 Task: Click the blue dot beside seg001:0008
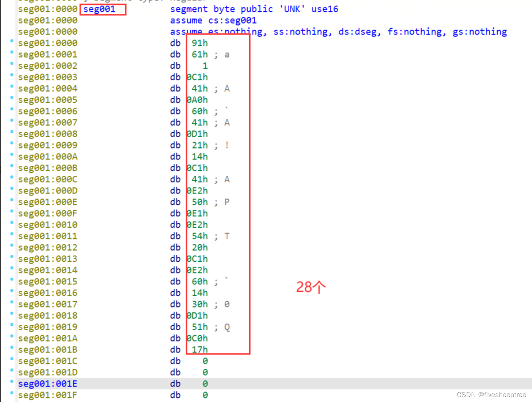pyautogui.click(x=11, y=131)
